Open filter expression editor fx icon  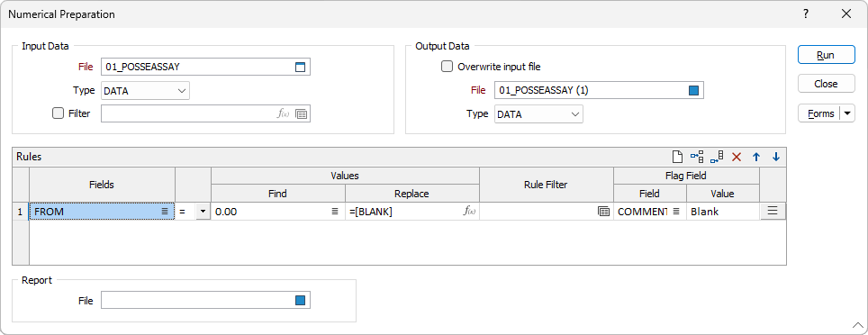(x=284, y=113)
